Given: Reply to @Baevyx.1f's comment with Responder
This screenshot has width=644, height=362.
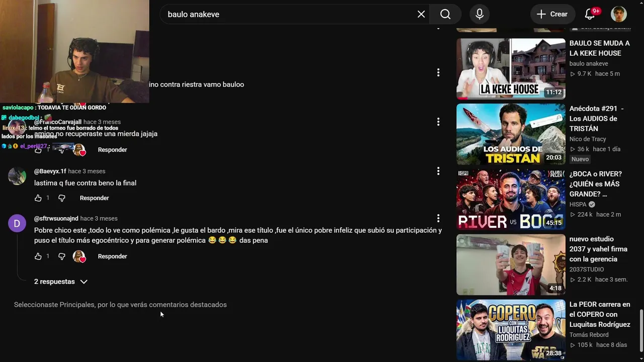Looking at the screenshot, I should coord(94,198).
